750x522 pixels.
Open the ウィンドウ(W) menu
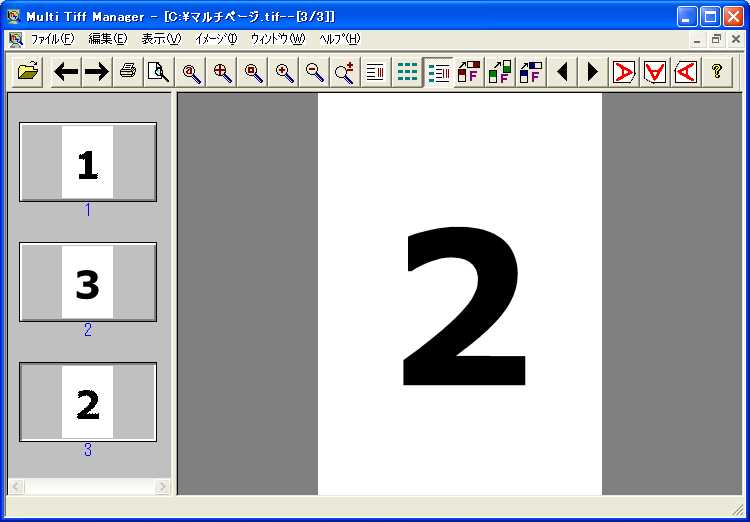coord(278,39)
